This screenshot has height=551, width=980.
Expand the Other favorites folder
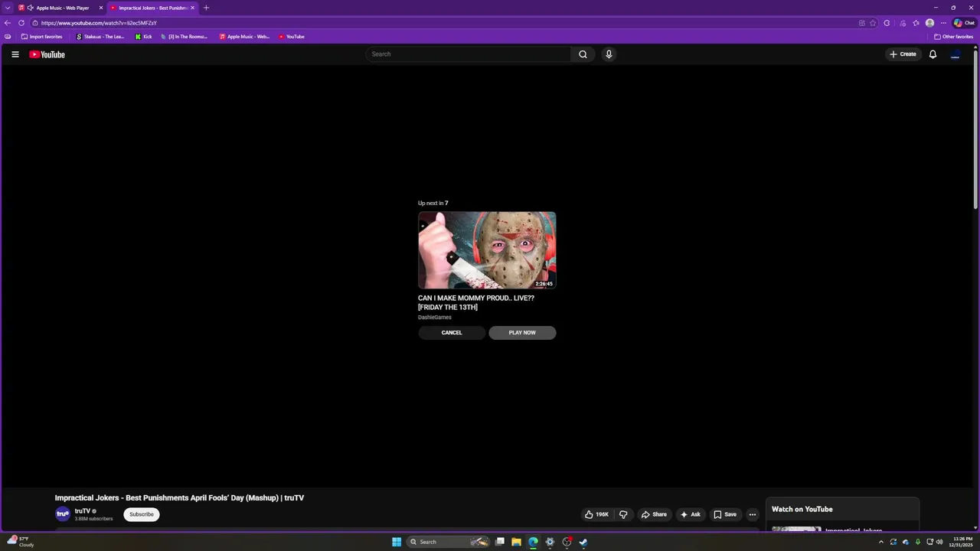(953, 37)
